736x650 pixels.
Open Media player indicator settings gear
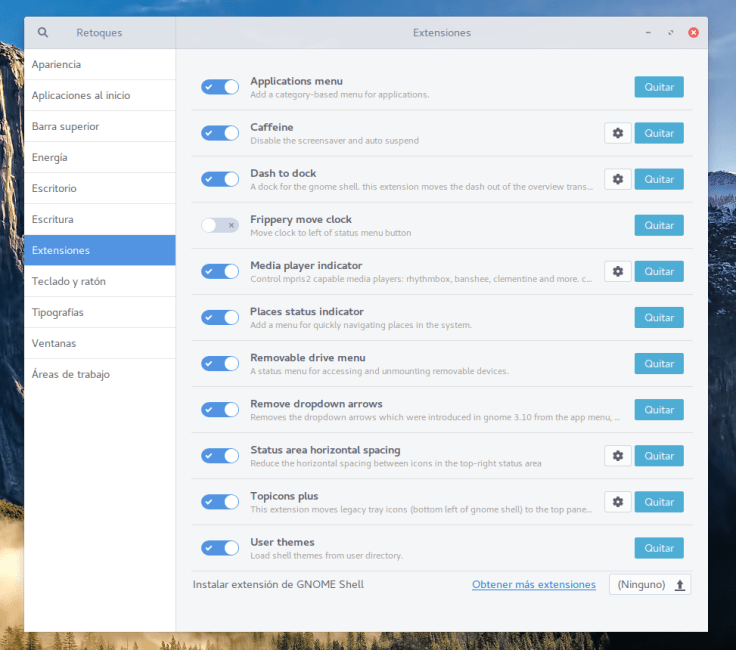pyautogui.click(x=618, y=271)
